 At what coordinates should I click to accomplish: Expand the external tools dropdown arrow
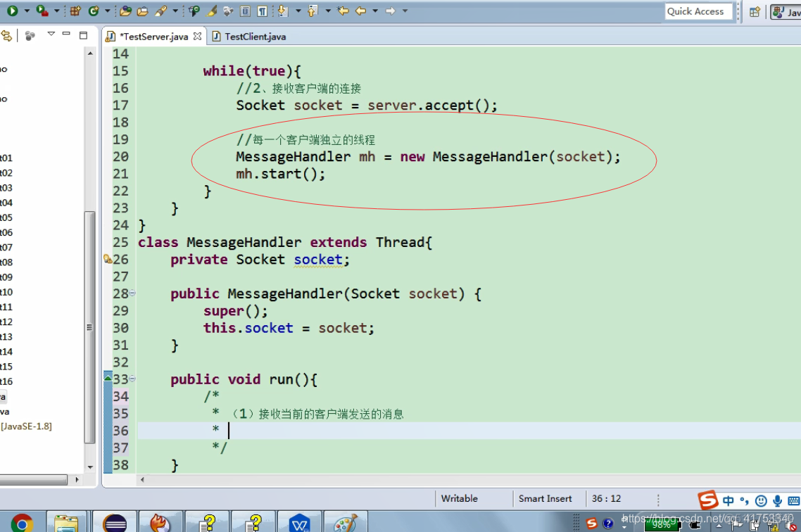[x=57, y=11]
